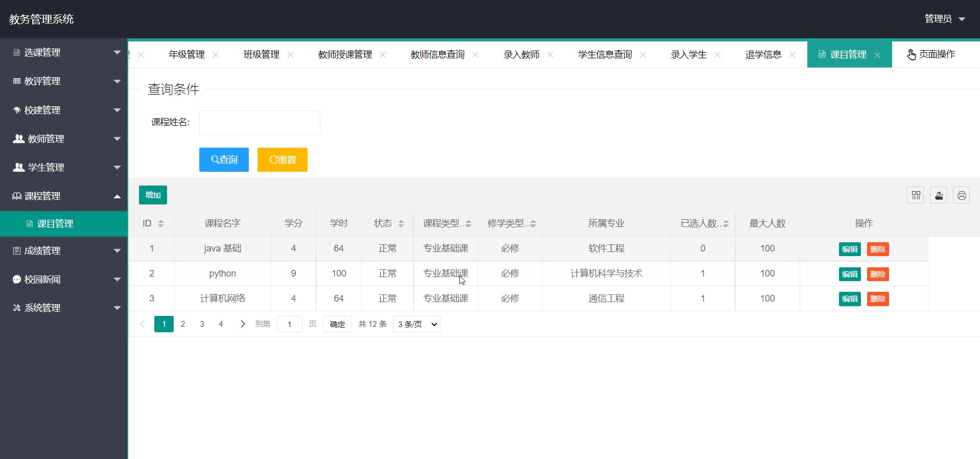
Task: Switch to the 录入教师 tab
Action: 521,55
